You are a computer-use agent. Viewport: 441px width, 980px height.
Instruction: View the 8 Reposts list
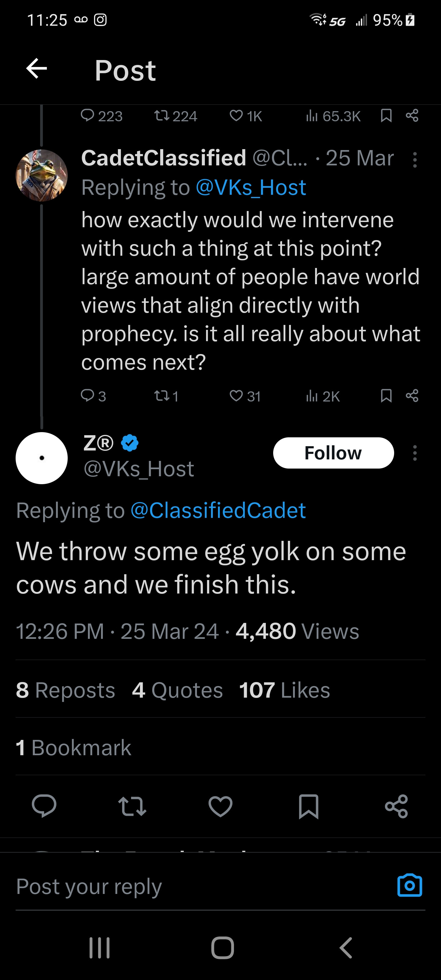(66, 690)
